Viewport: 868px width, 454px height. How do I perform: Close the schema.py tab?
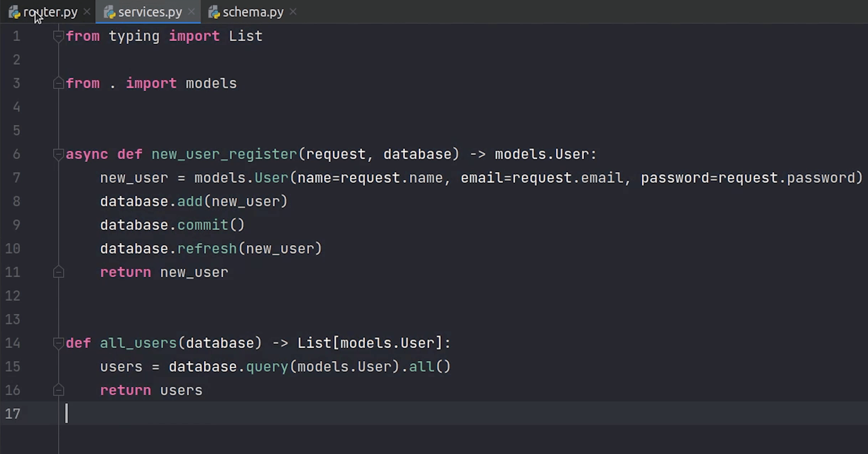pyautogui.click(x=293, y=12)
